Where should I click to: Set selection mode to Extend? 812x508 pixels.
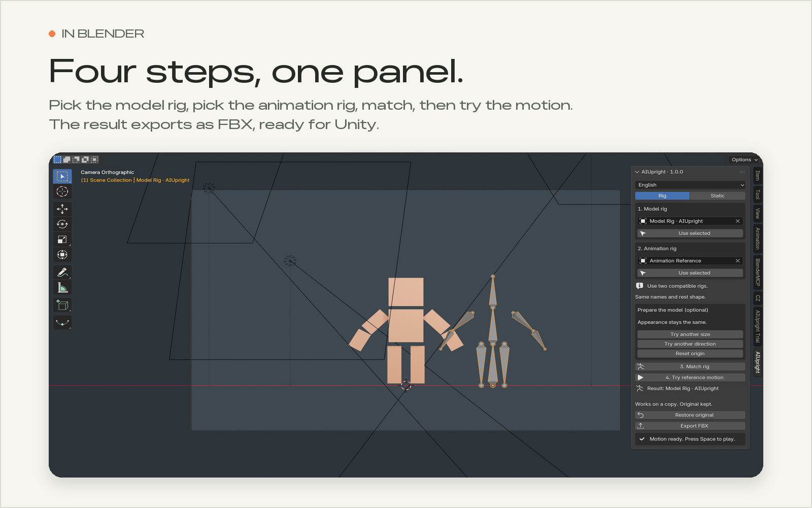point(66,160)
